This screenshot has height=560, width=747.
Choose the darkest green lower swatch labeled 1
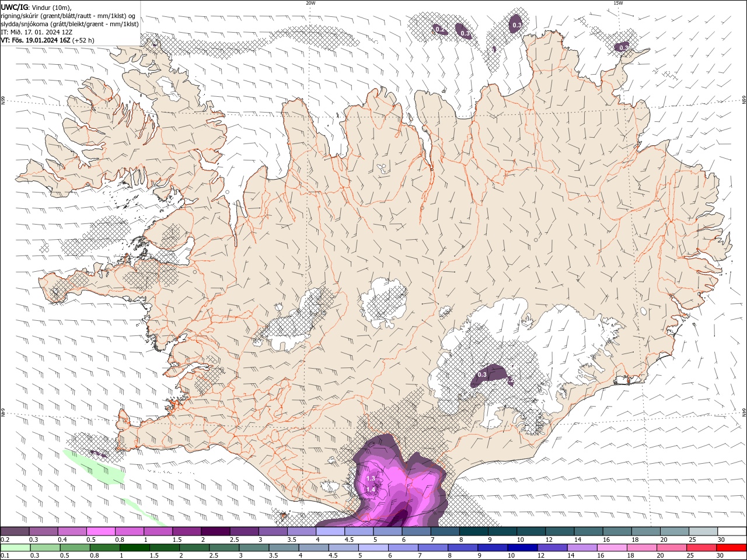134,548
